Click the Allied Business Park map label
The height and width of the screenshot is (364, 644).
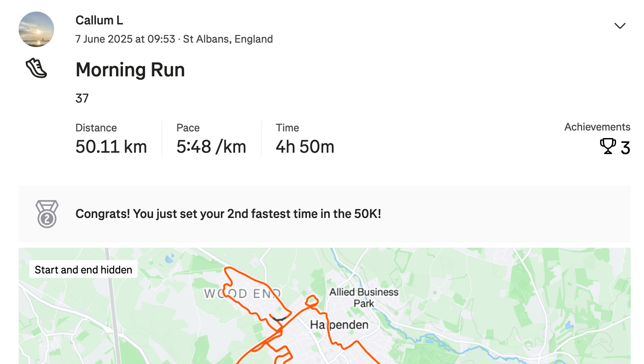coord(364,298)
